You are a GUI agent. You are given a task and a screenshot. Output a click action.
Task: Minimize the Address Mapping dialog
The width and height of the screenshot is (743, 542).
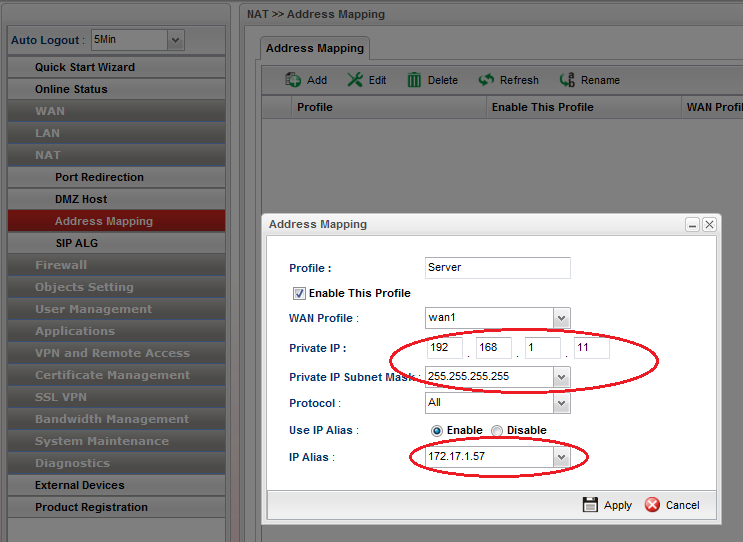coord(692,225)
